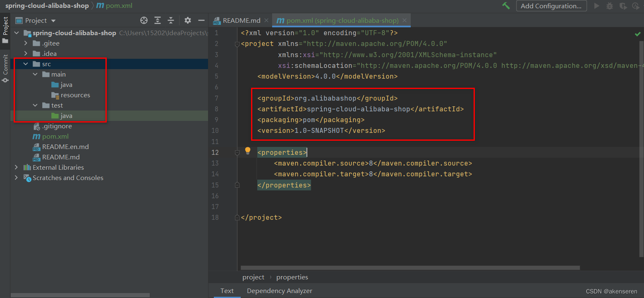Click the modelVersion 4.0.0 line
644x298 pixels.
(x=327, y=77)
